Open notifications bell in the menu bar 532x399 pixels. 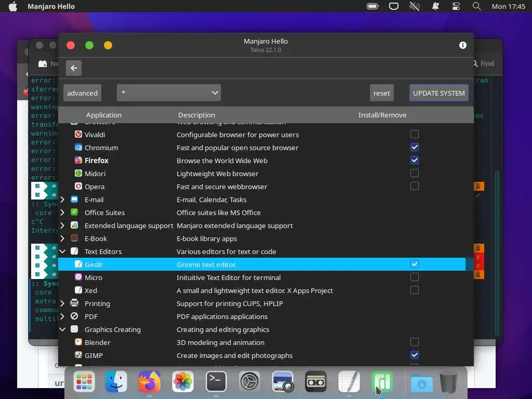(x=435, y=6)
